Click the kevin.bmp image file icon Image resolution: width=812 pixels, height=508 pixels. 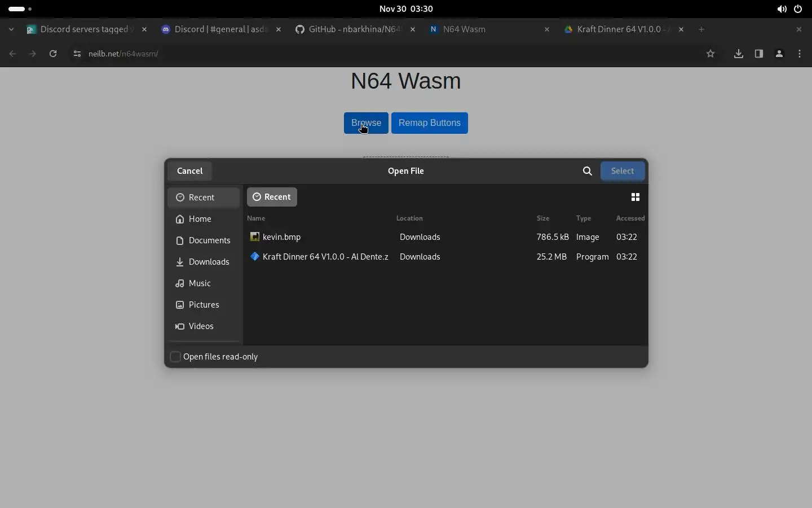click(x=255, y=237)
